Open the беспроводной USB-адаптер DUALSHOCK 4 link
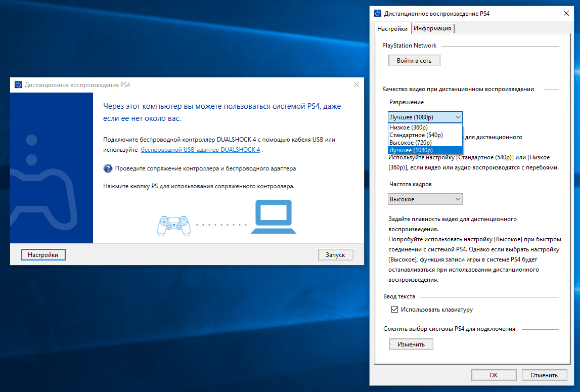 [200, 150]
